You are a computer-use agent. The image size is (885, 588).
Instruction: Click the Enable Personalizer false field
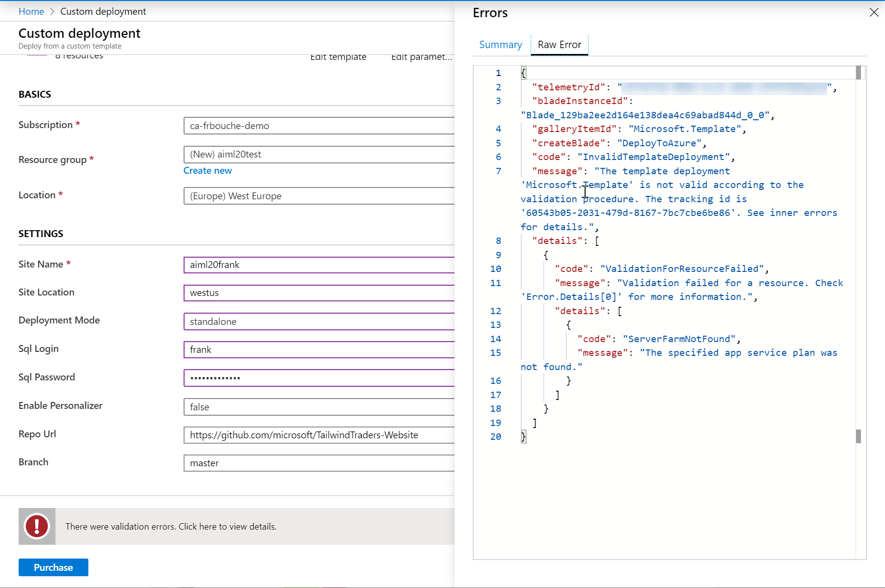(x=319, y=407)
